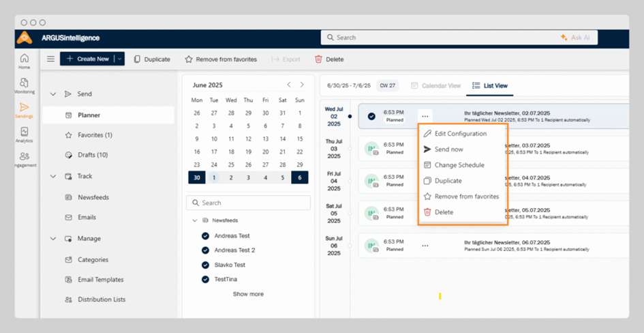The width and height of the screenshot is (644, 333).
Task: Open three-dot menu for Jul 06 newsletter
Action: pos(425,246)
